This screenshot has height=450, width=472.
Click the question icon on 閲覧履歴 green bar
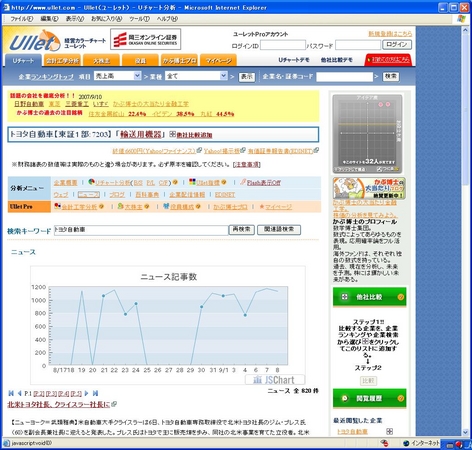(401, 398)
